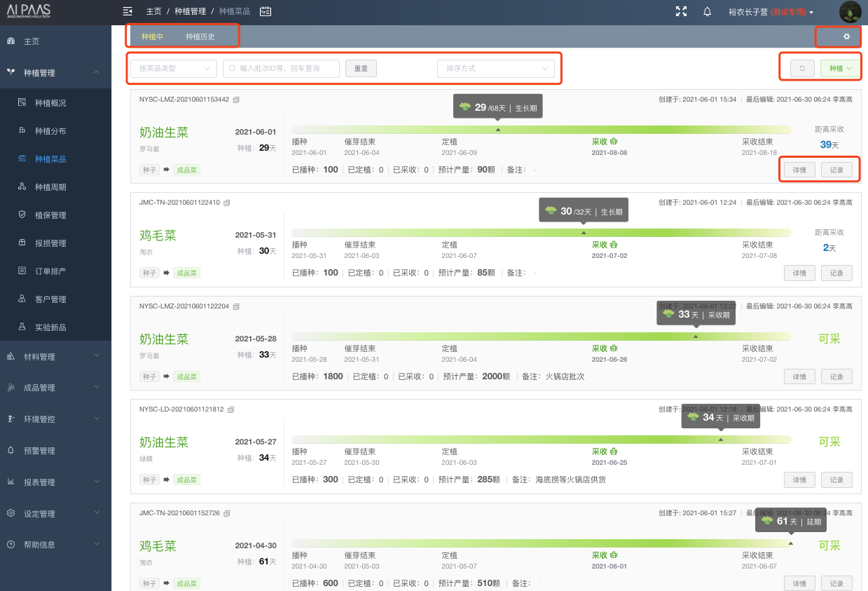The width and height of the screenshot is (868, 591).
Task: Click the 30/32天 growth progress bar
Action: [x=542, y=233]
